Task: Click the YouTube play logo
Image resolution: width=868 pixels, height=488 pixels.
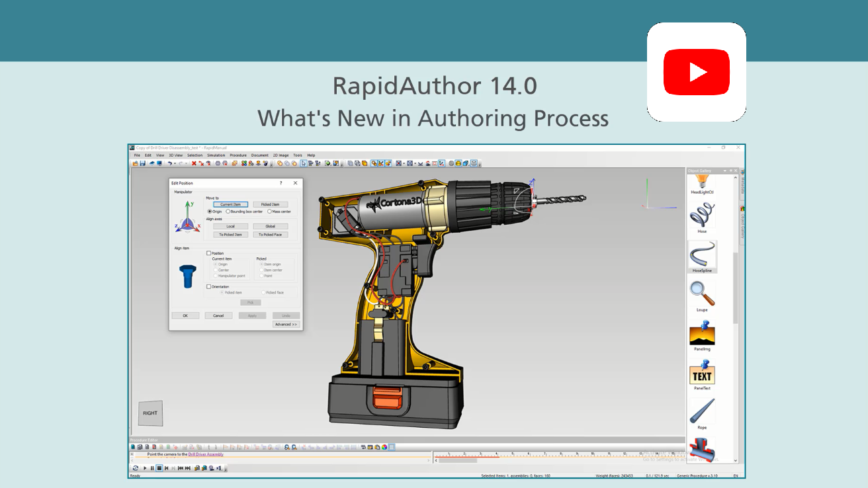Action: tap(697, 71)
